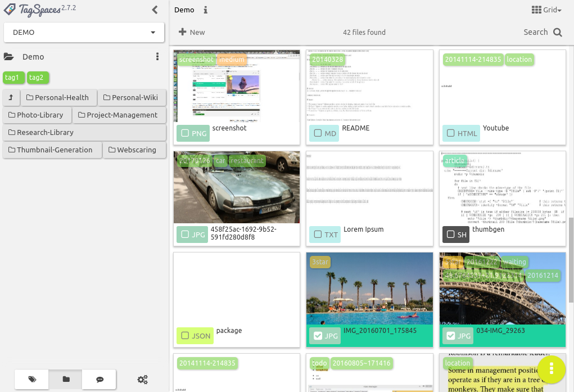Open the Photo-Library folder
Screen dimensions: 574x392
[36, 115]
